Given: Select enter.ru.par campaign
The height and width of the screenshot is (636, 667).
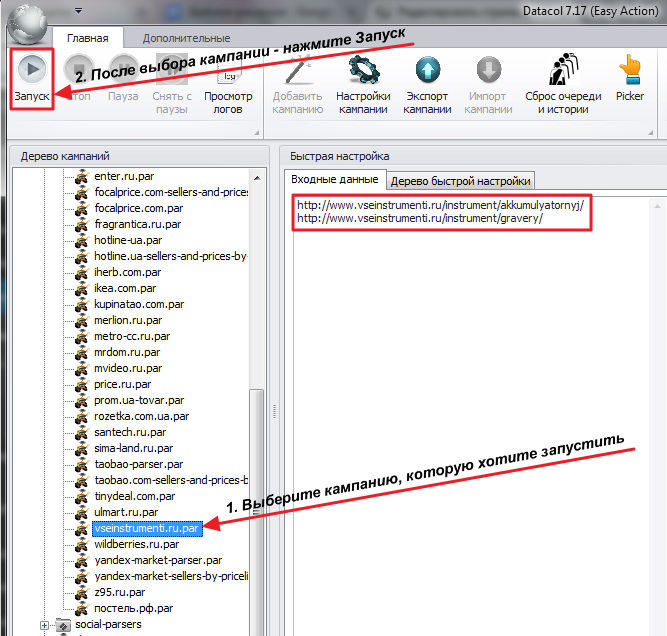Looking at the screenshot, I should pyautogui.click(x=124, y=176).
